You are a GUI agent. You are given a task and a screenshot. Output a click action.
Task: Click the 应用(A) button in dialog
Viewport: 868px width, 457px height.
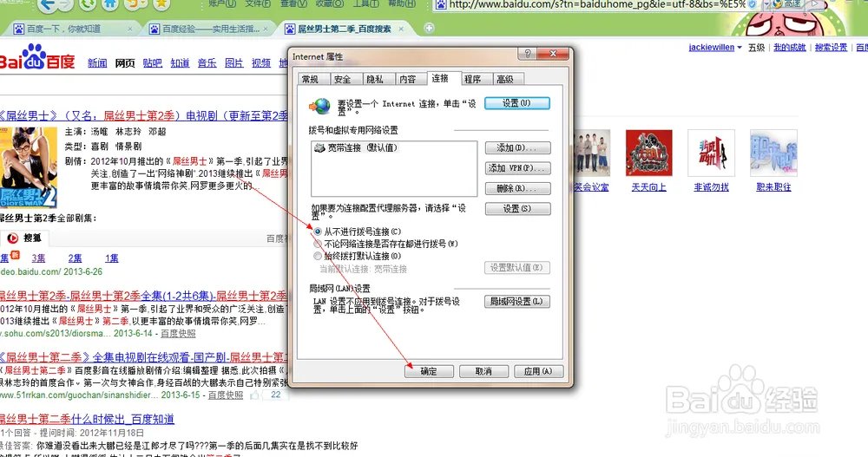pyautogui.click(x=538, y=371)
